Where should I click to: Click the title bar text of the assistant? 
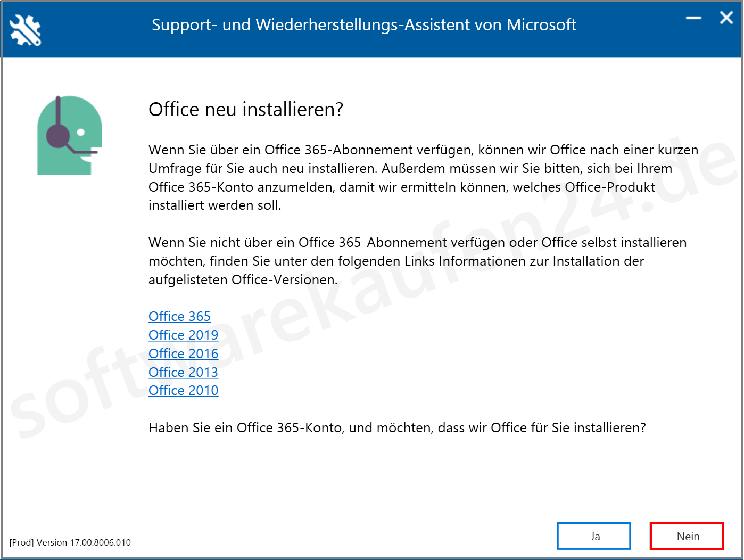(364, 24)
